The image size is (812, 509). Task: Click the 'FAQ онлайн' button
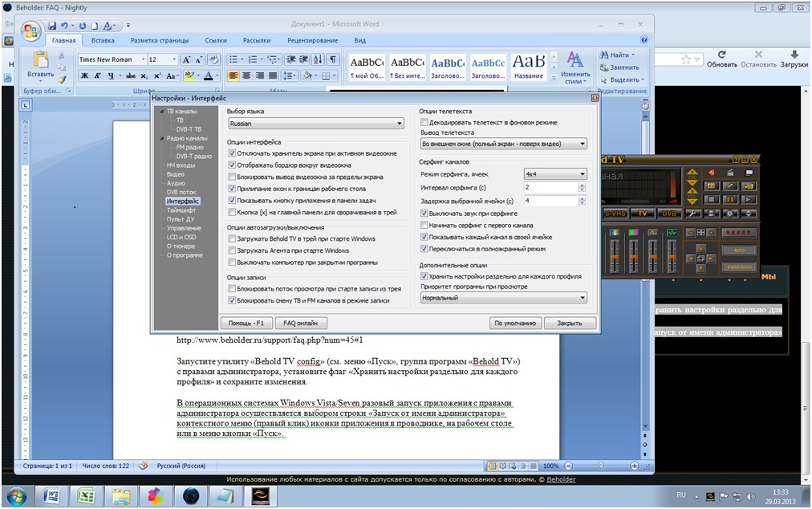point(301,323)
